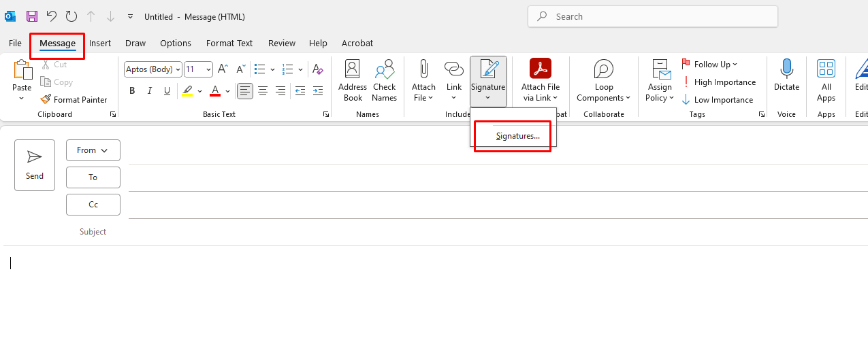Open the Address Book
The width and height of the screenshot is (868, 344).
click(x=353, y=80)
